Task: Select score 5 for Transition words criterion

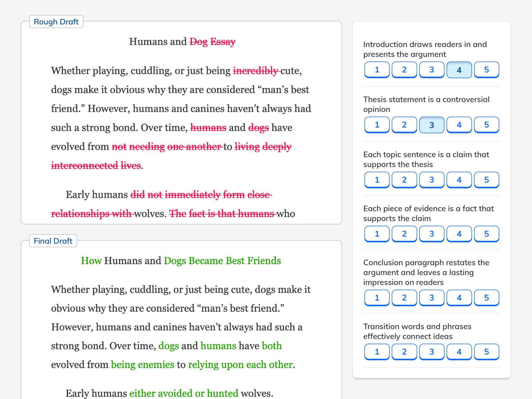Action: point(486,352)
